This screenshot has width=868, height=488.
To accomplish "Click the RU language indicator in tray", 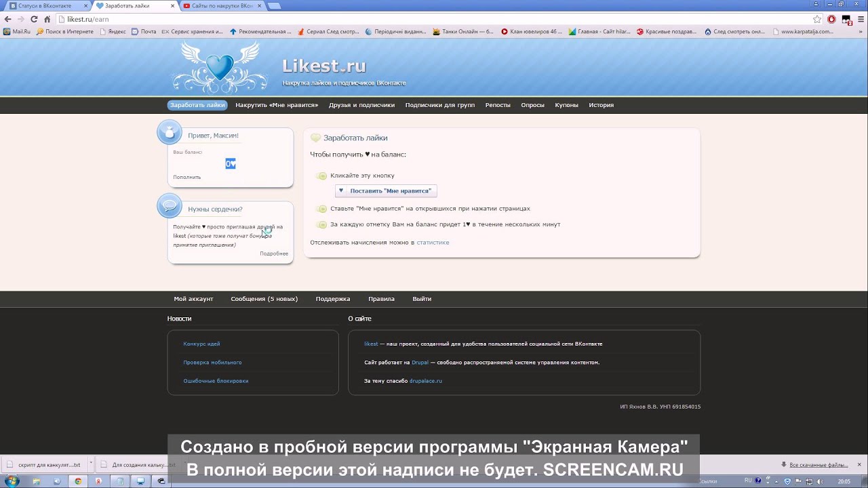I will coord(748,481).
